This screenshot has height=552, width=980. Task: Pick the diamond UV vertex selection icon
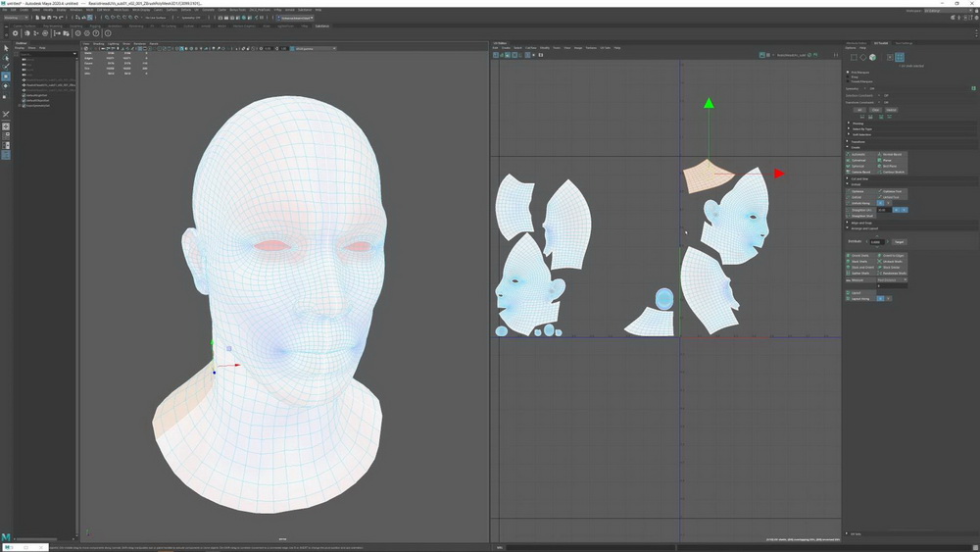click(x=863, y=58)
